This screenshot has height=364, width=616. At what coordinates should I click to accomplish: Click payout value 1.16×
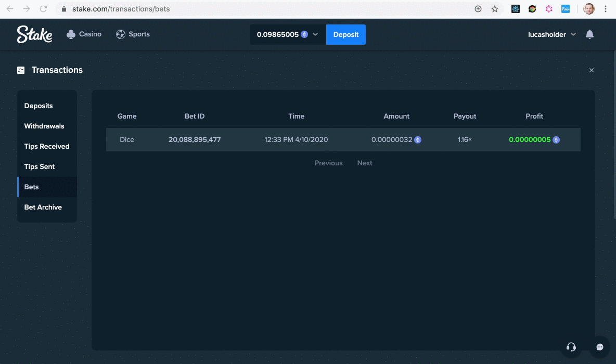[x=465, y=139]
